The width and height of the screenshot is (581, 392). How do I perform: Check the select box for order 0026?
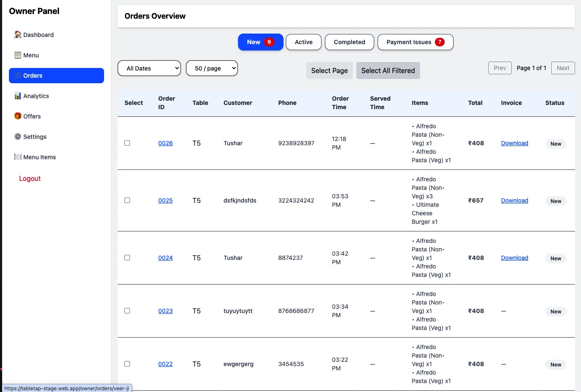(x=127, y=143)
